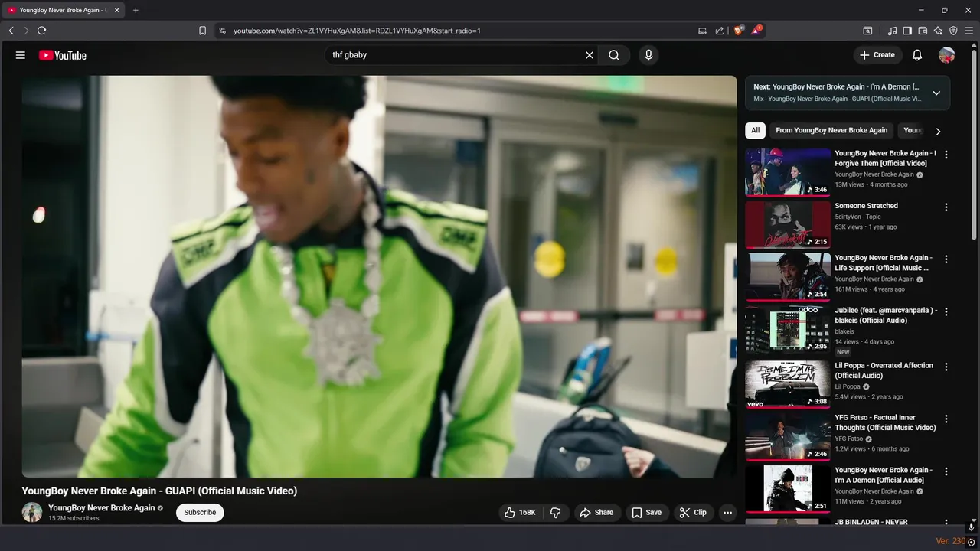Create a Clip of the video
The width and height of the screenshot is (980, 551).
point(694,512)
